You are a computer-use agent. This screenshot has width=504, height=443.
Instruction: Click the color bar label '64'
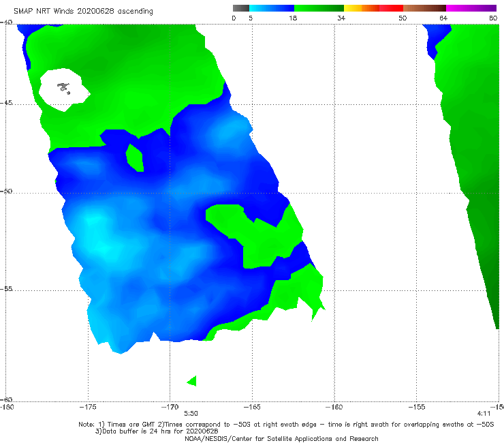pos(443,18)
